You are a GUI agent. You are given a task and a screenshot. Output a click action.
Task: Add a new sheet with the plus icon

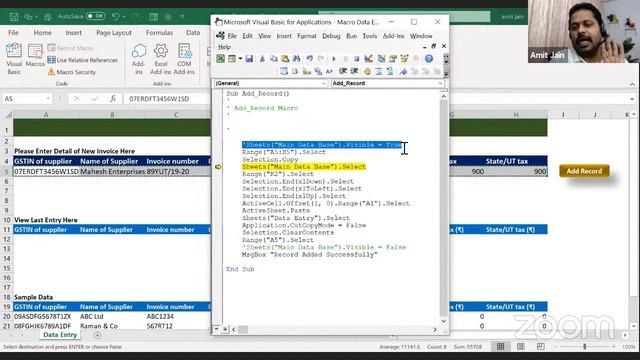(x=98, y=335)
